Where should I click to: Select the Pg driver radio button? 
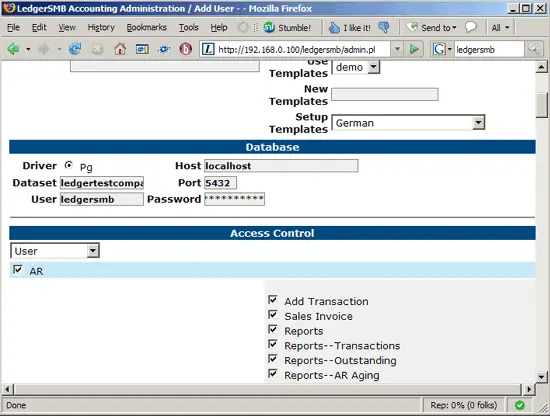click(69, 165)
